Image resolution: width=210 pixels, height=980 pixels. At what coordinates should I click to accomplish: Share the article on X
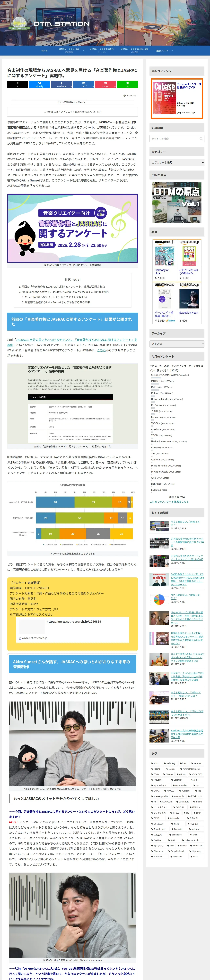pyautogui.click(x=17, y=84)
